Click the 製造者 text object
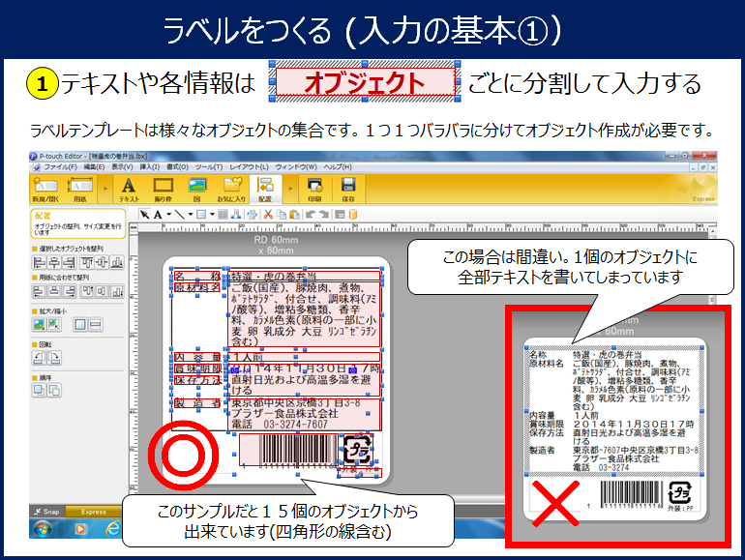 [197, 402]
